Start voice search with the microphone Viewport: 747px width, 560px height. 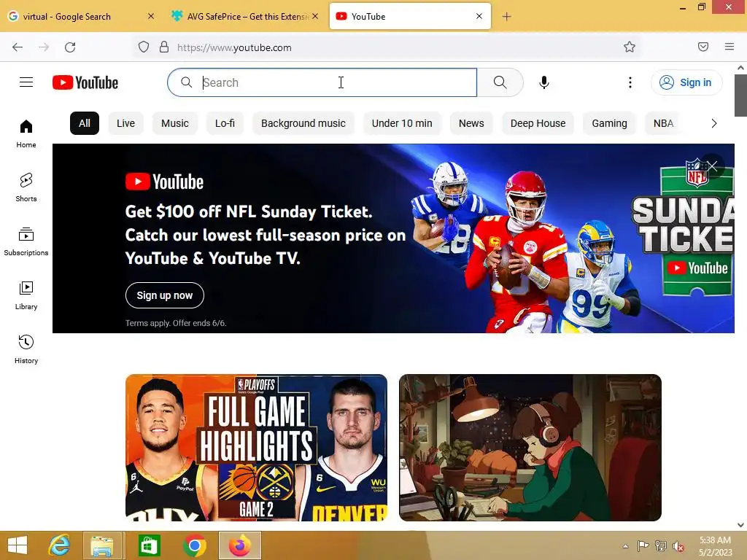pos(544,82)
